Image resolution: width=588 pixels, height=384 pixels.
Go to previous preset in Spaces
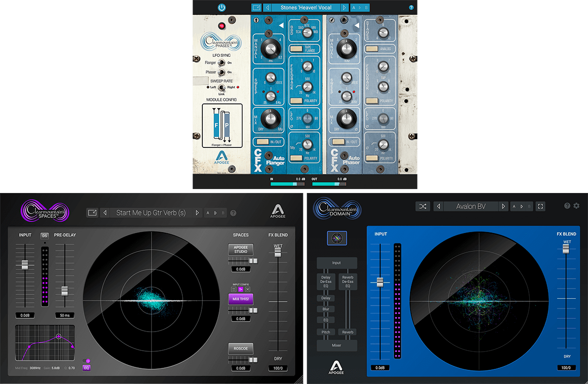tap(105, 213)
